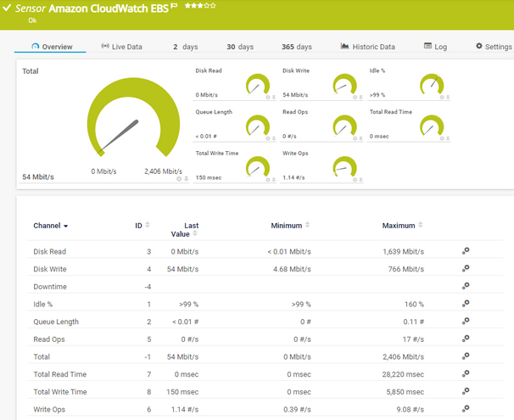Open channel settings for Queue Length row
This screenshot has height=420, width=514.
point(466,322)
